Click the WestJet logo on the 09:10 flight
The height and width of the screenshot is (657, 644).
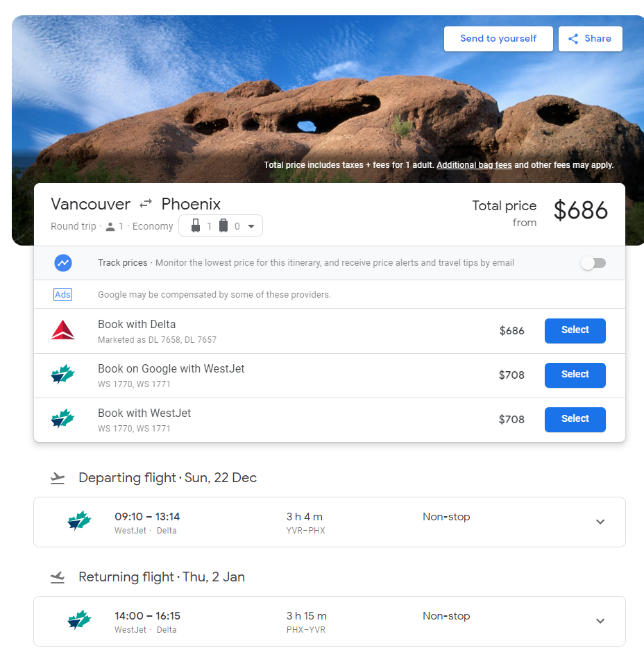pyautogui.click(x=79, y=522)
